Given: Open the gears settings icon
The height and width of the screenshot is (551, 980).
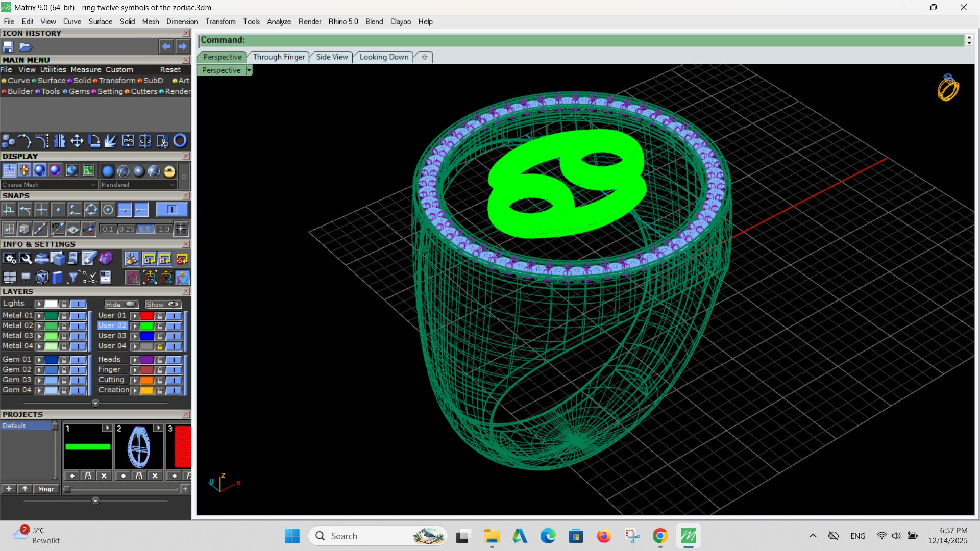Looking at the screenshot, I should (9, 259).
